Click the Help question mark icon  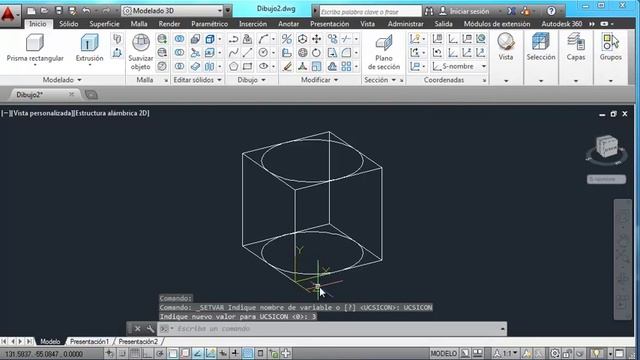click(551, 11)
